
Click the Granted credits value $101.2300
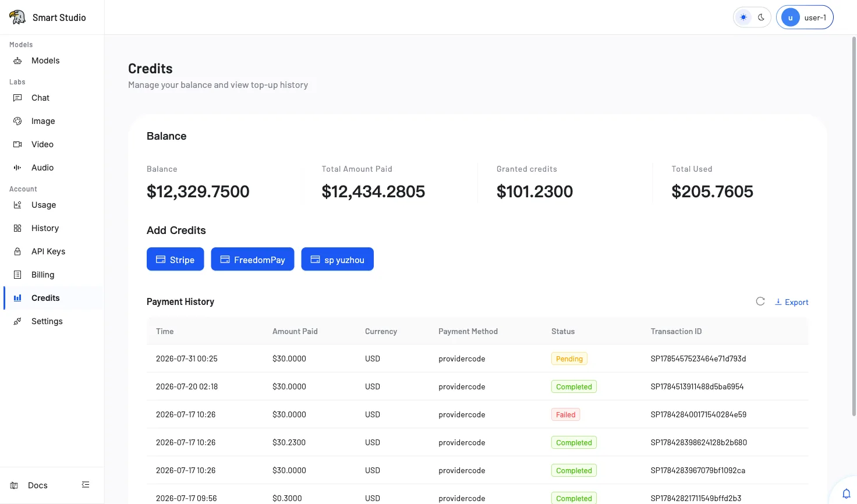click(534, 191)
